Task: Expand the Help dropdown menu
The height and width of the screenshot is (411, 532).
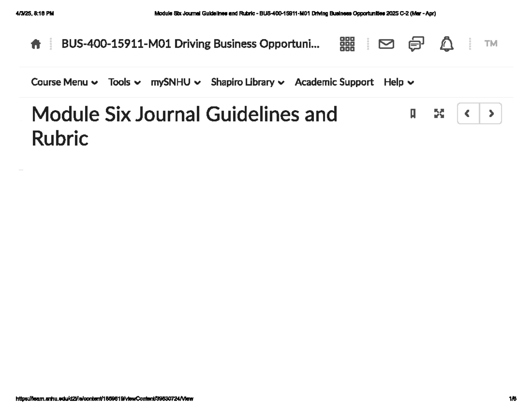Action: coord(398,82)
